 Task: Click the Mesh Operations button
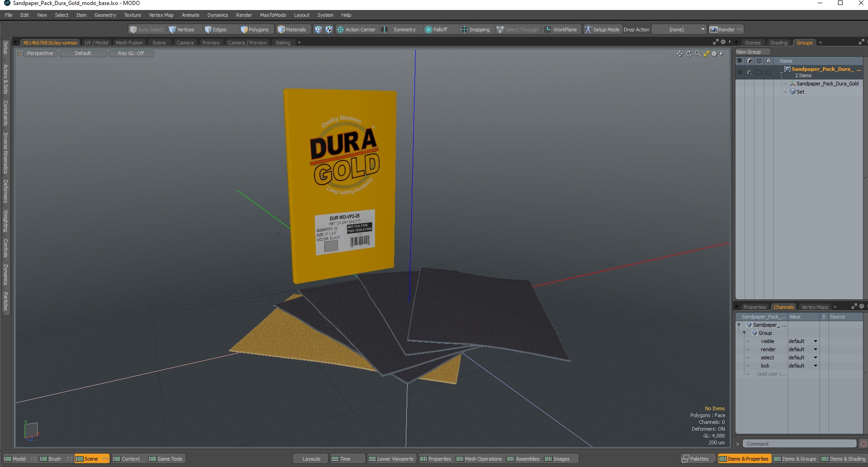479,459
